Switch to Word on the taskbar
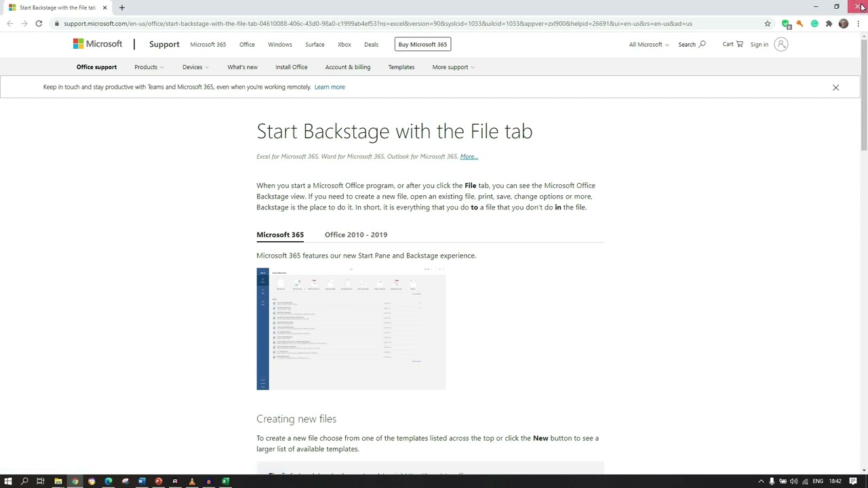The height and width of the screenshot is (488, 868). click(x=142, y=481)
